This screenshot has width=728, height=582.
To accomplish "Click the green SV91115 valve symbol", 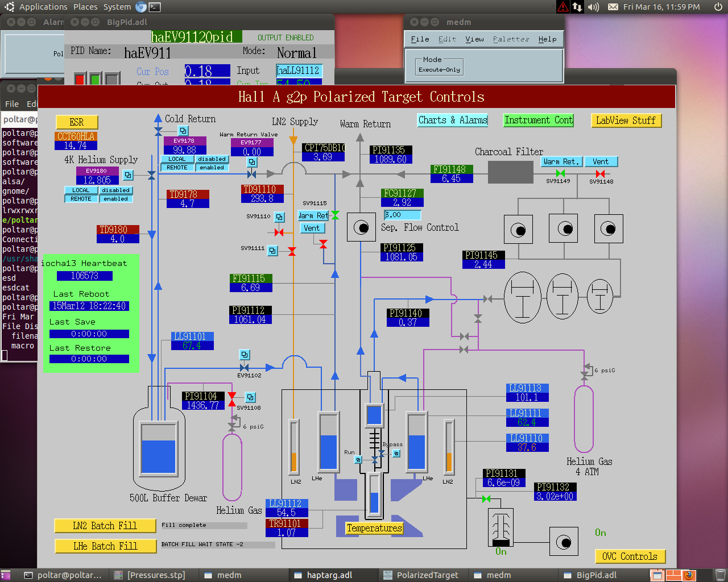I will point(335,215).
